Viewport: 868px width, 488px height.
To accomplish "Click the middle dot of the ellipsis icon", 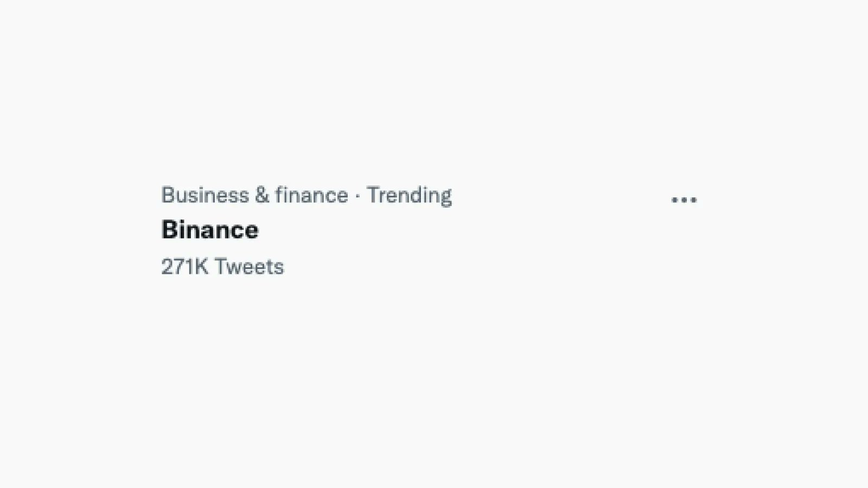I will pos(684,200).
